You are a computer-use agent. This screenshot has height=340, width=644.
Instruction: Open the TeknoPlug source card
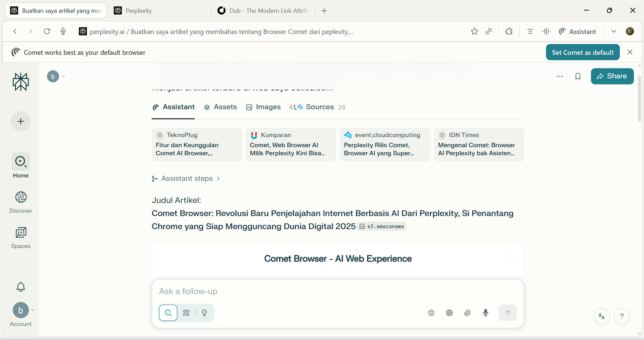pos(196,145)
